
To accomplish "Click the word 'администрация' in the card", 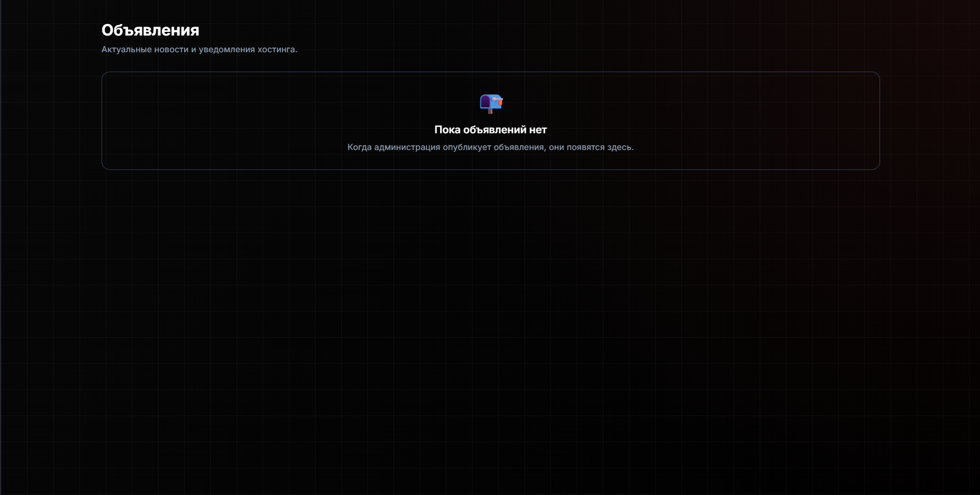I will click(407, 147).
